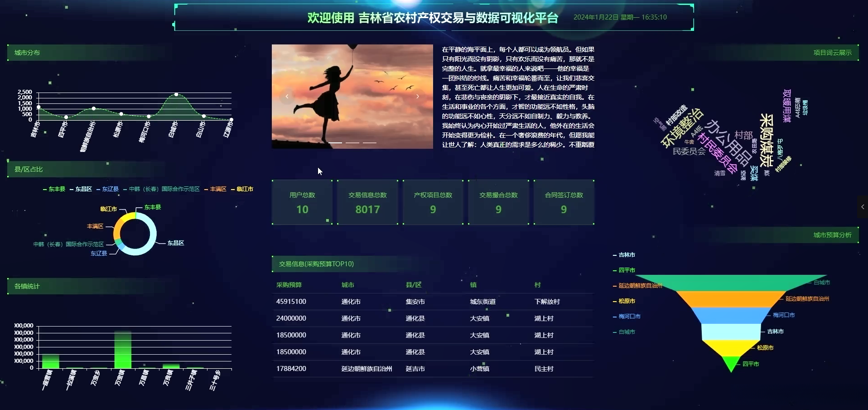
Task: Toggle 吉林市 in the 城市预算分析 legend
Action: pyautogui.click(x=627, y=255)
